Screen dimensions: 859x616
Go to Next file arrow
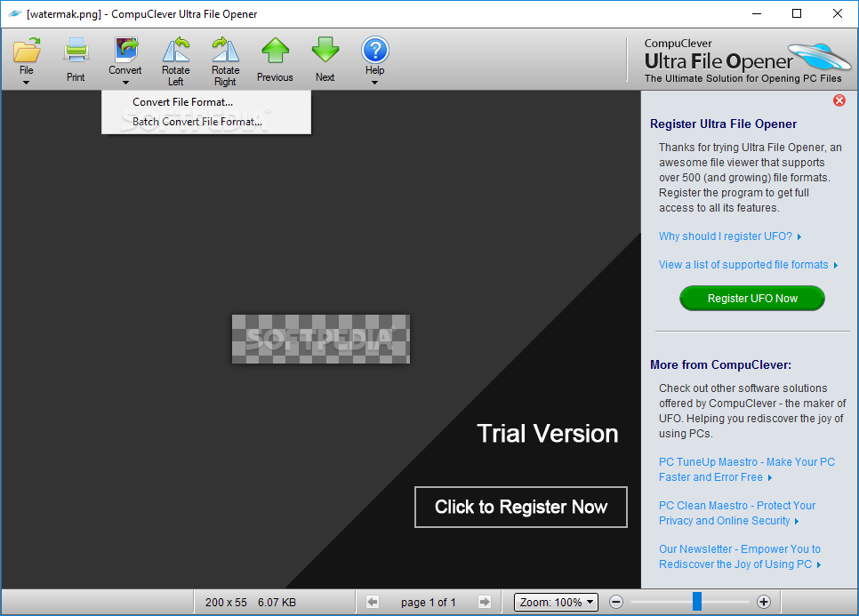(x=325, y=51)
